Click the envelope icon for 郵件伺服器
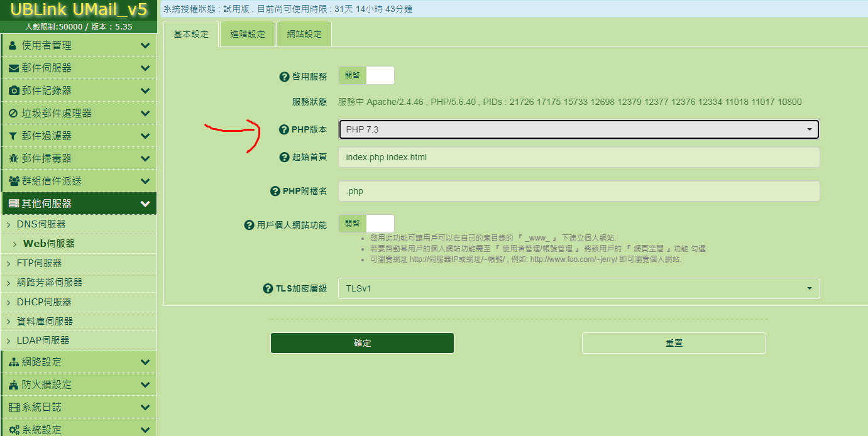The width and height of the screenshot is (868, 436). [x=13, y=68]
